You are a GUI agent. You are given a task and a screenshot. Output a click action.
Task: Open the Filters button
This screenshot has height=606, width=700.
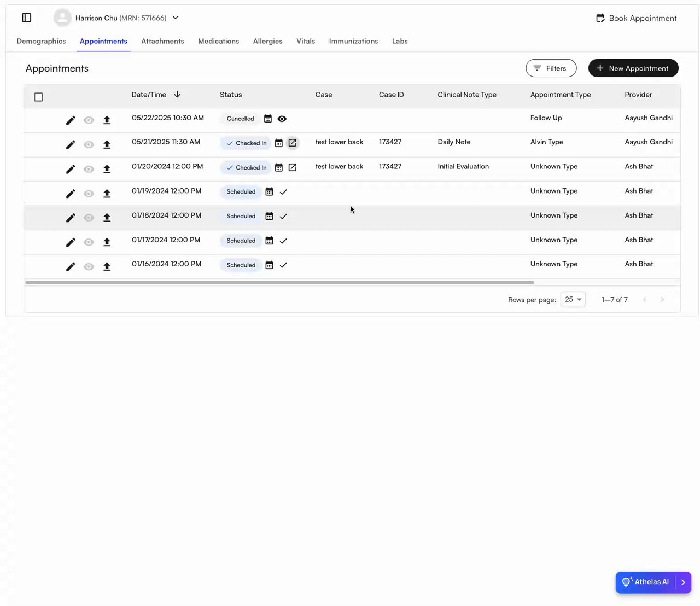551,68
